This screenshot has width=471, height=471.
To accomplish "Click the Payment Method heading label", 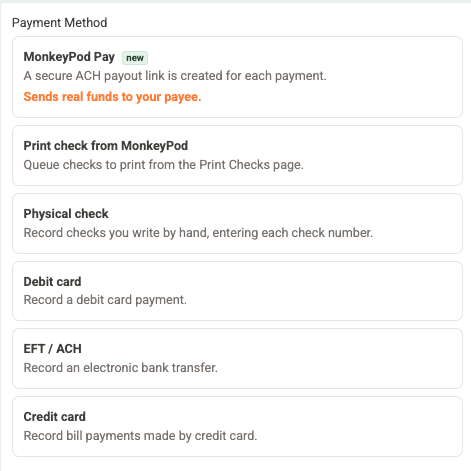I will click(59, 23).
